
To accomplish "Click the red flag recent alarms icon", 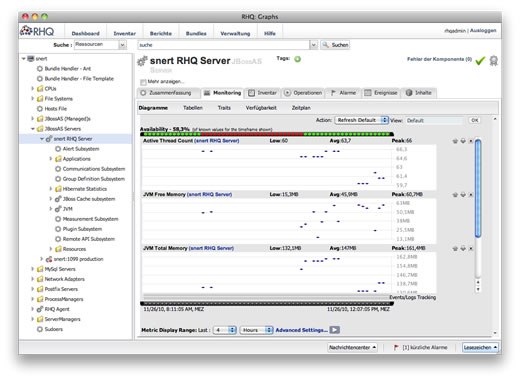I will (x=396, y=347).
